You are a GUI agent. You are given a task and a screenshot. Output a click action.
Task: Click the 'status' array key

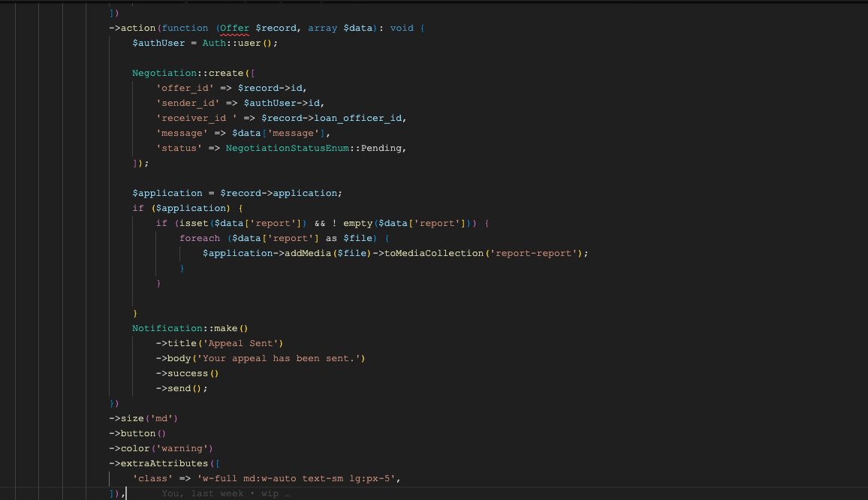coord(179,148)
